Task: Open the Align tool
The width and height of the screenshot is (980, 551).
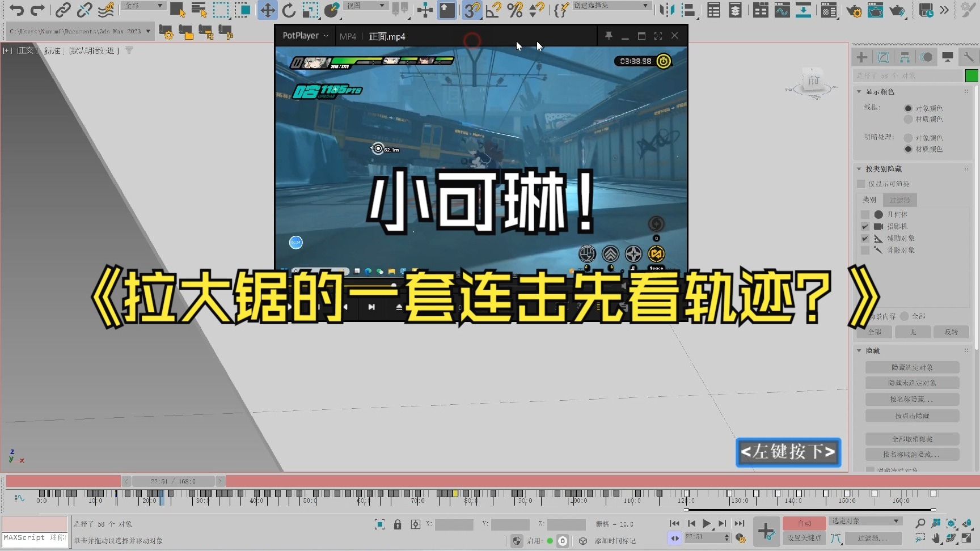Action: [x=688, y=10]
